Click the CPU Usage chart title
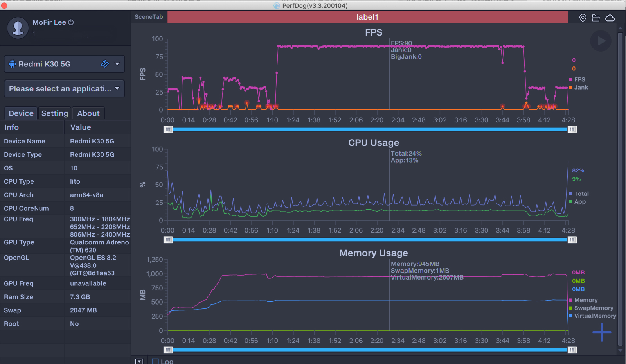626x364 pixels. pos(374,143)
